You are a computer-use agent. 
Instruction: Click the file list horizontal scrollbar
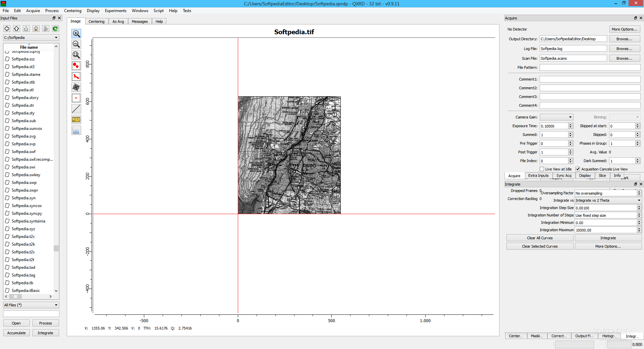(29, 297)
